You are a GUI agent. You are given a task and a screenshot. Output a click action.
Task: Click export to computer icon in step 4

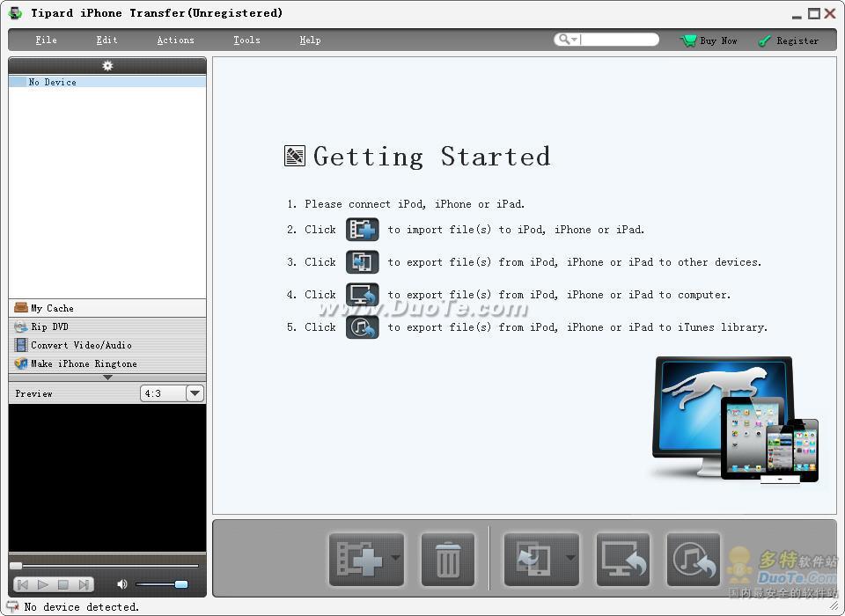tap(362, 295)
